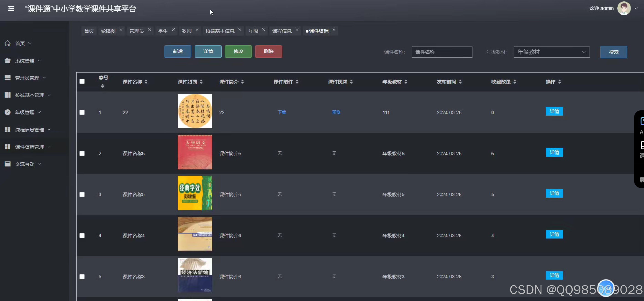Click the admin avatar icon top right
Viewport: 644px width, 301px height.
624,8
